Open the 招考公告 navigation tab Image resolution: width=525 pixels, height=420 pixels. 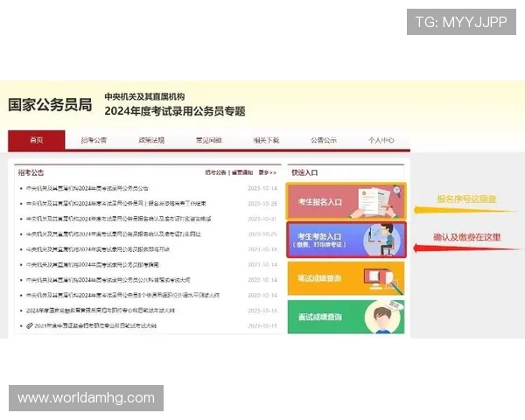click(x=94, y=140)
